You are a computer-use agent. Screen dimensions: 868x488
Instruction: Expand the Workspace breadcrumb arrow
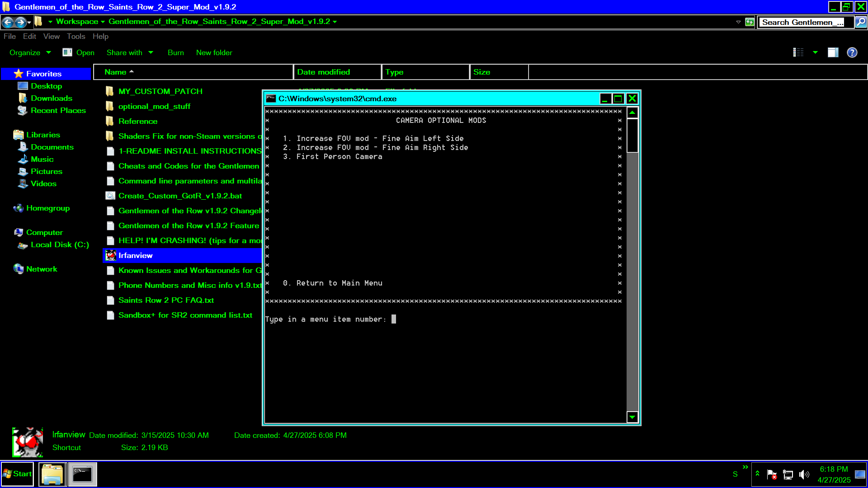(103, 22)
